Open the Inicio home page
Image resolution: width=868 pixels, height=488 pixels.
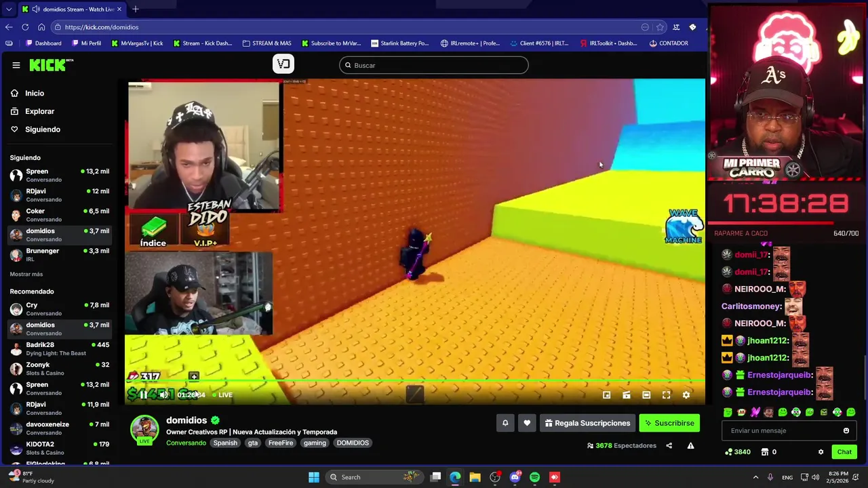tap(35, 94)
